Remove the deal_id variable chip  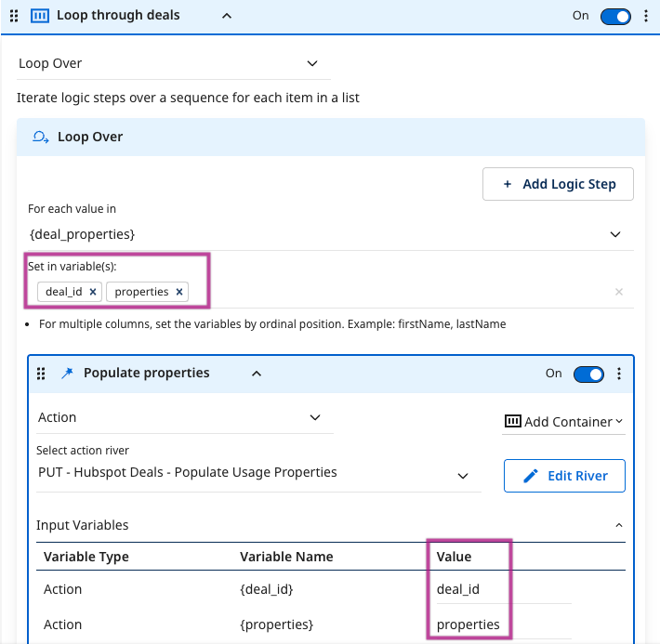pos(93,292)
